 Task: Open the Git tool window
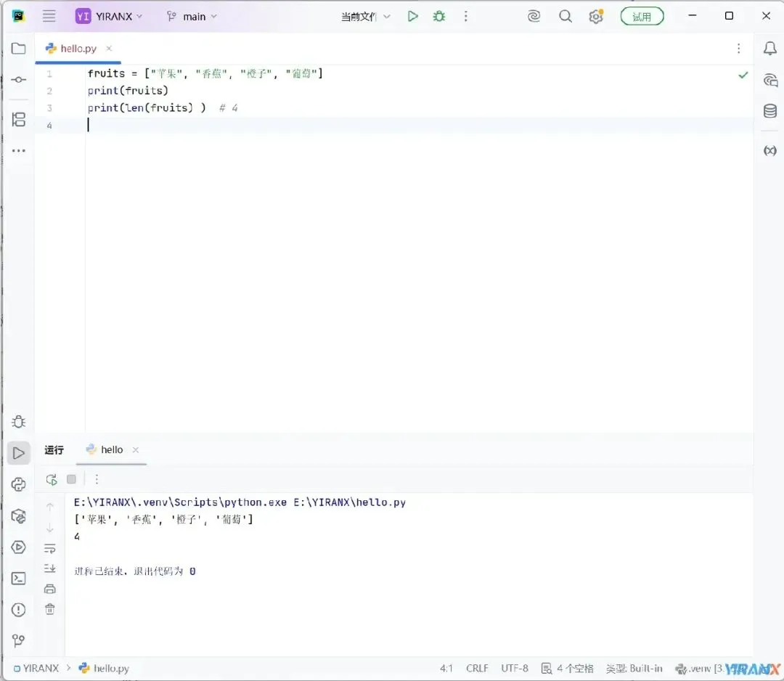click(18, 640)
